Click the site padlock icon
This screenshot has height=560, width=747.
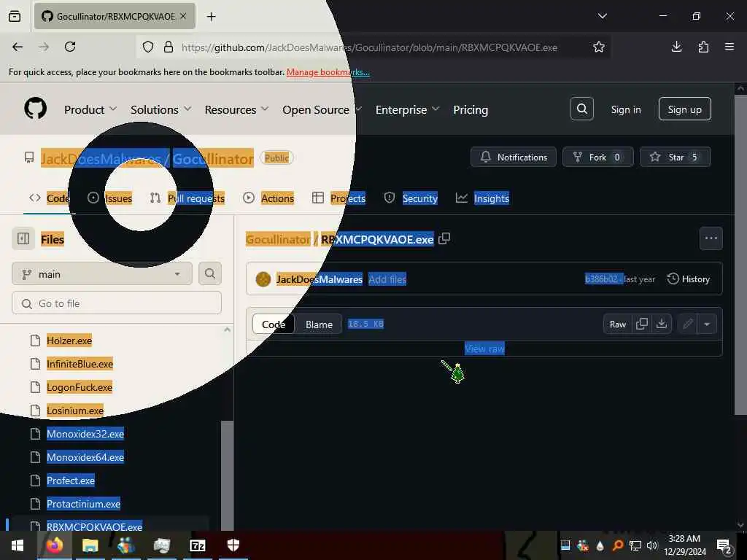[169, 47]
